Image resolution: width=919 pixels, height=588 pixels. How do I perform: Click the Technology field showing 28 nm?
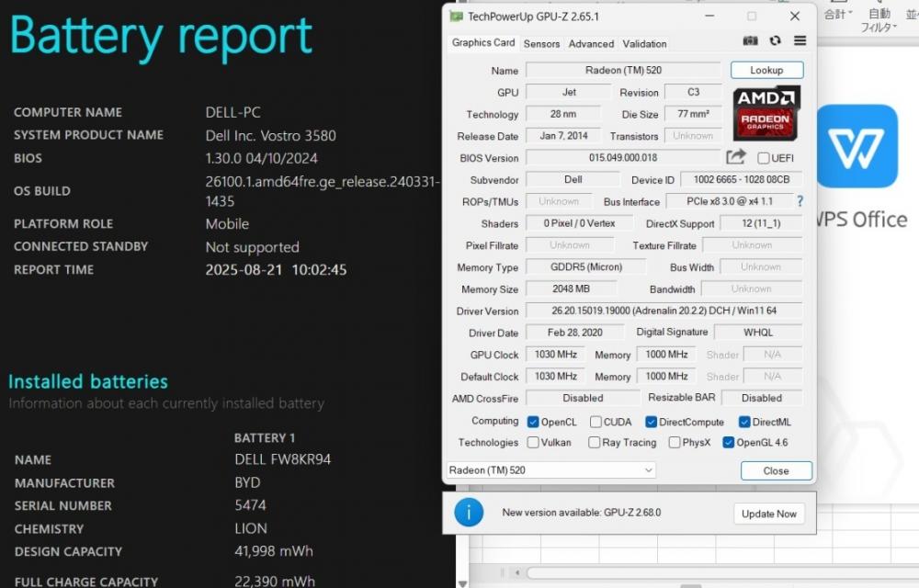click(x=563, y=114)
